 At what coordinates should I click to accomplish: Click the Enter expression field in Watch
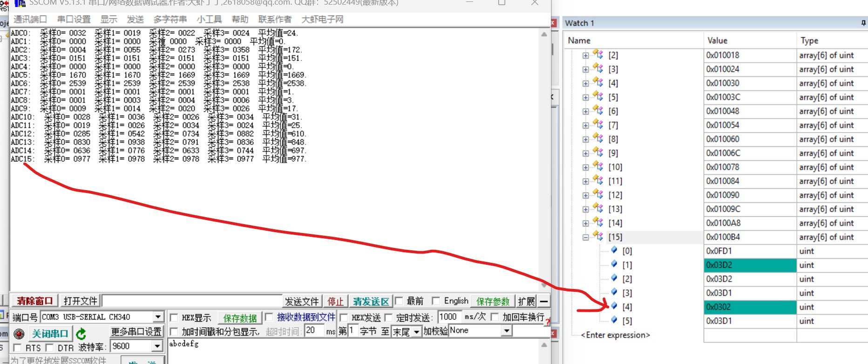click(x=615, y=335)
